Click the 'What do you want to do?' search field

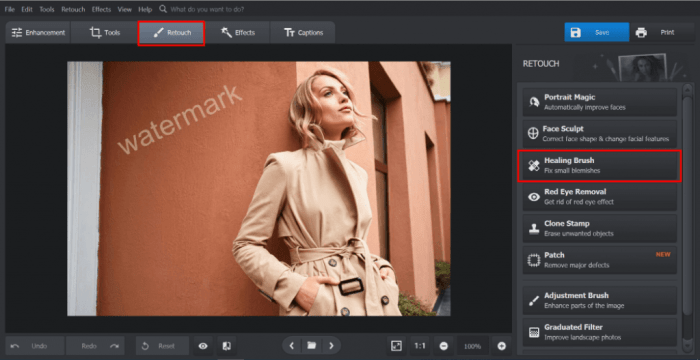(207, 9)
